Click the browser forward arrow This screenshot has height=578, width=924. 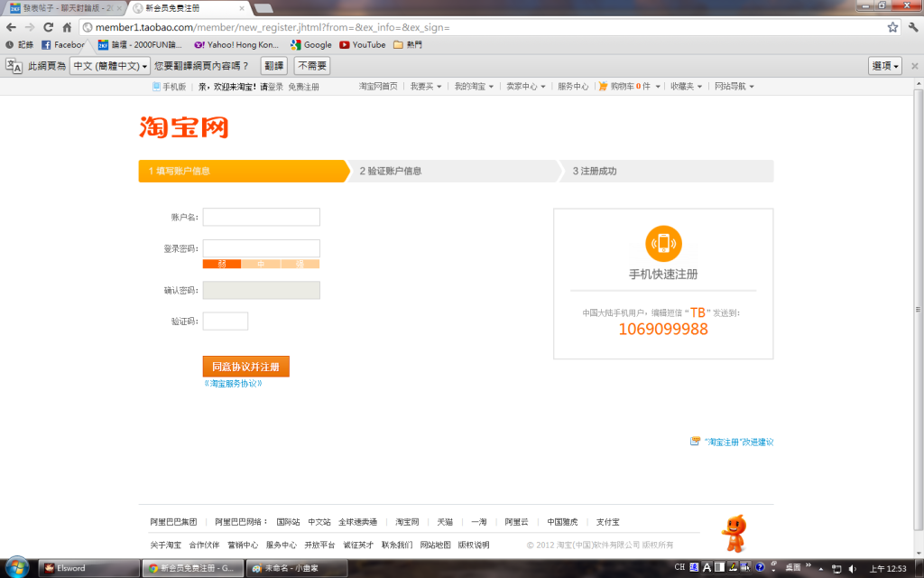pyautogui.click(x=30, y=27)
